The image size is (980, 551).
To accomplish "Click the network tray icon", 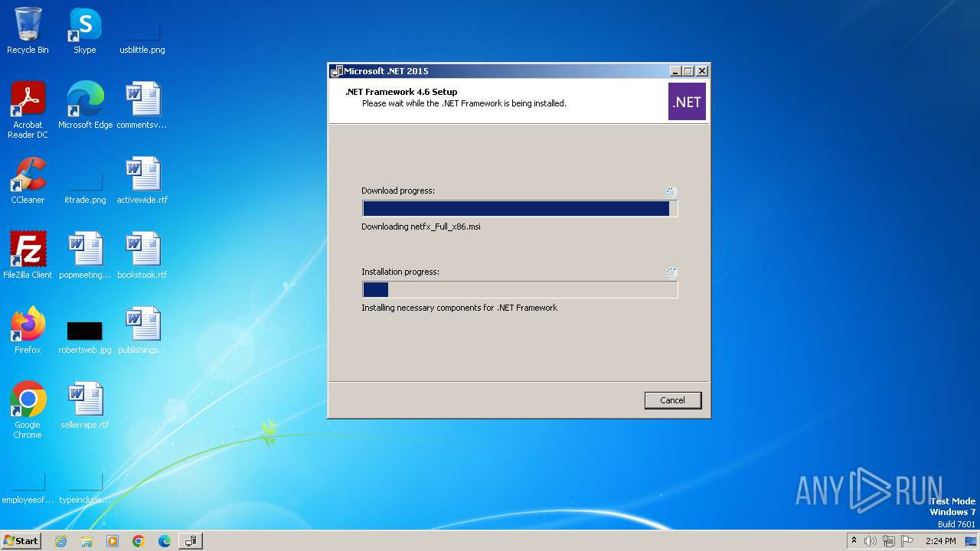I will tap(889, 541).
